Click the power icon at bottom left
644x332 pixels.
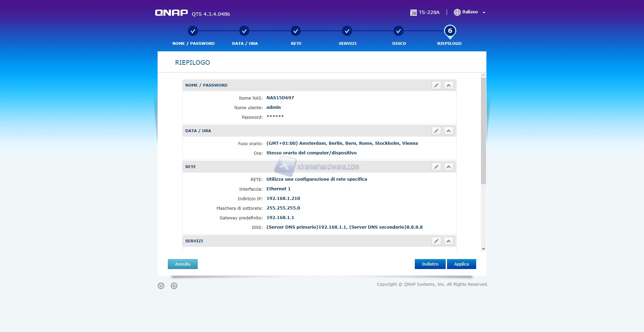point(161,286)
